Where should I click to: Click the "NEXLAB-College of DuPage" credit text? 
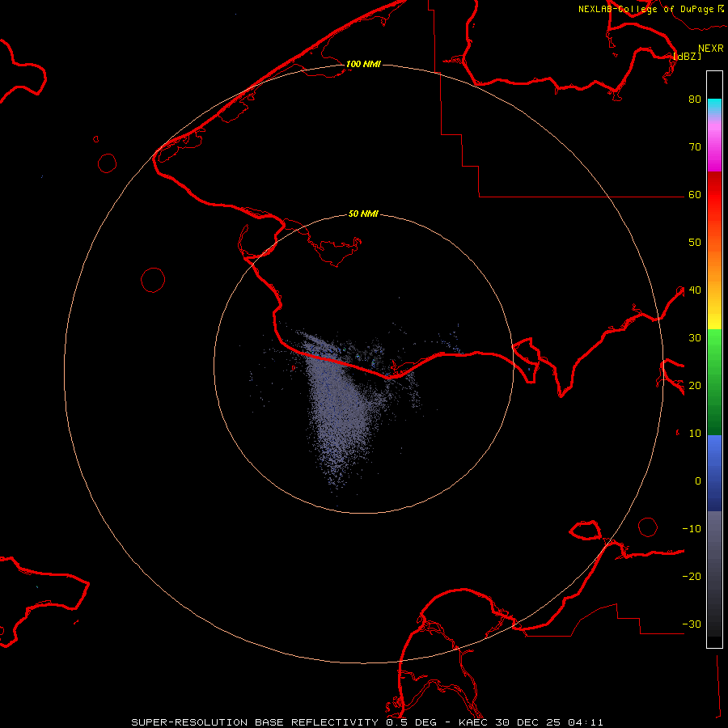645,9
